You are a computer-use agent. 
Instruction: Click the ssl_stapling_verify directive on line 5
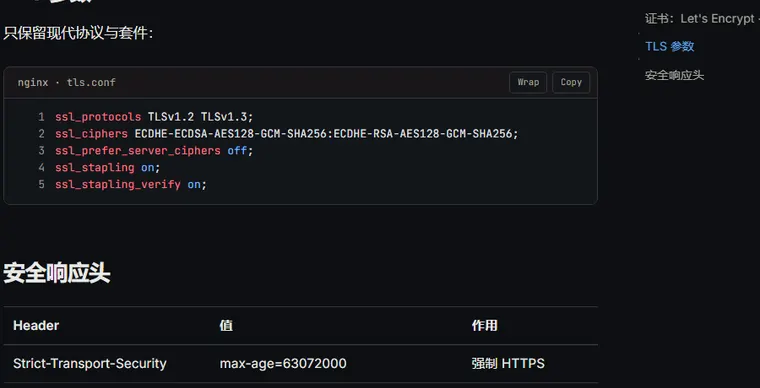[118, 185]
